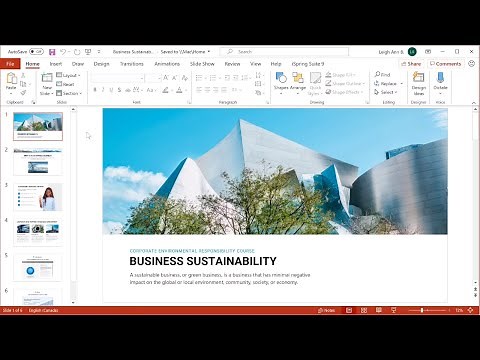
Task: Open the Review tab
Action: pos(232,64)
